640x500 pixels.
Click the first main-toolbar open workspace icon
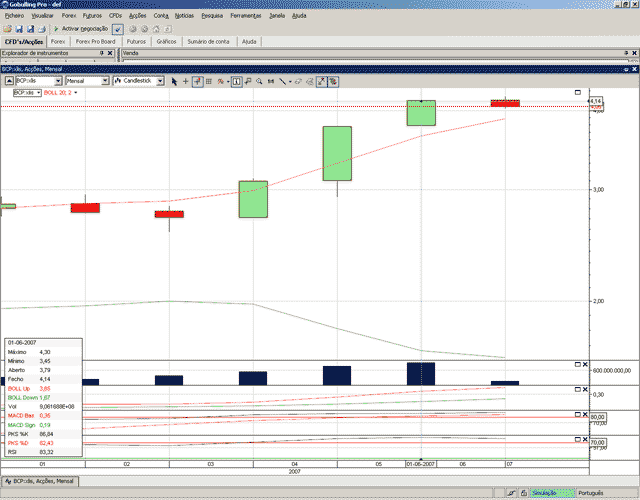click(x=7, y=29)
